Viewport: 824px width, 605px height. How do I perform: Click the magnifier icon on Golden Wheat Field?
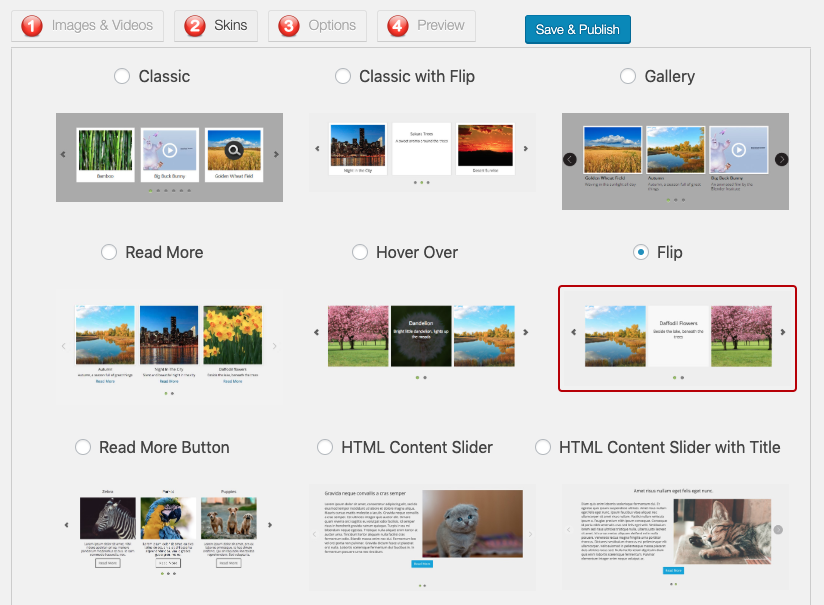(234, 151)
